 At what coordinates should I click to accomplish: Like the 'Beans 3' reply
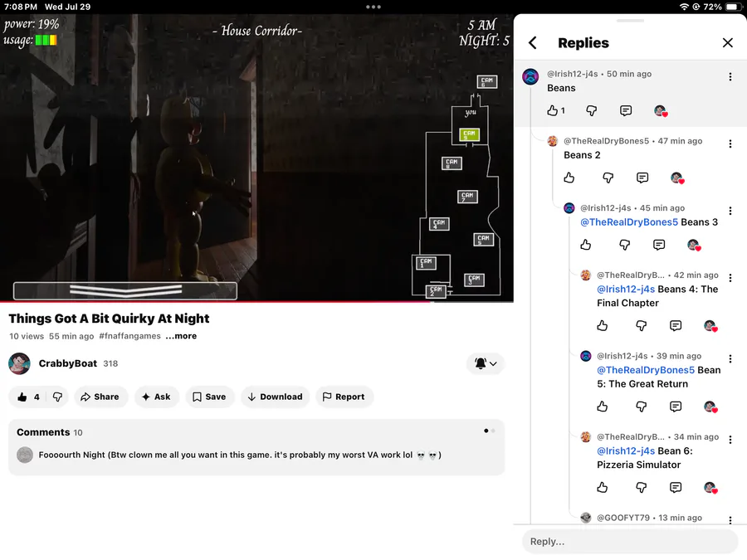(x=586, y=245)
